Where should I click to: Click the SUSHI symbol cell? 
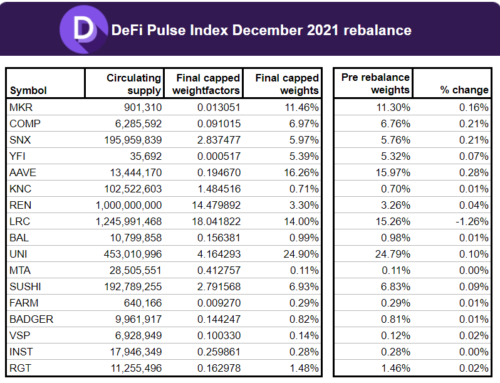pyautogui.click(x=25, y=287)
